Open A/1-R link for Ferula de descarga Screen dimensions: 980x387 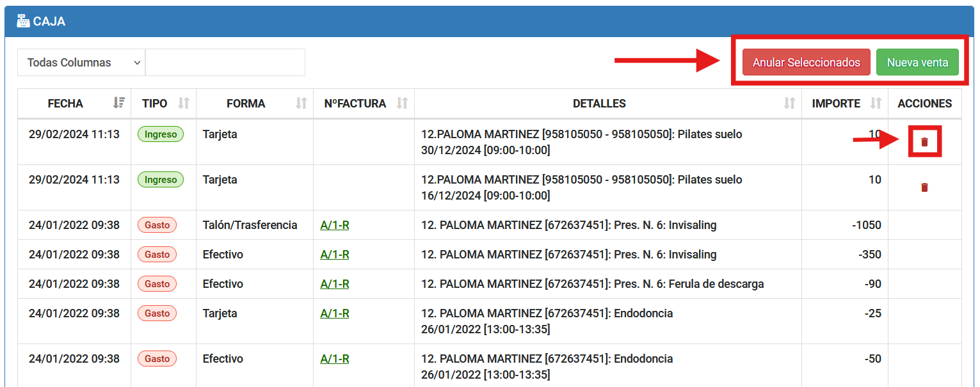(x=335, y=284)
